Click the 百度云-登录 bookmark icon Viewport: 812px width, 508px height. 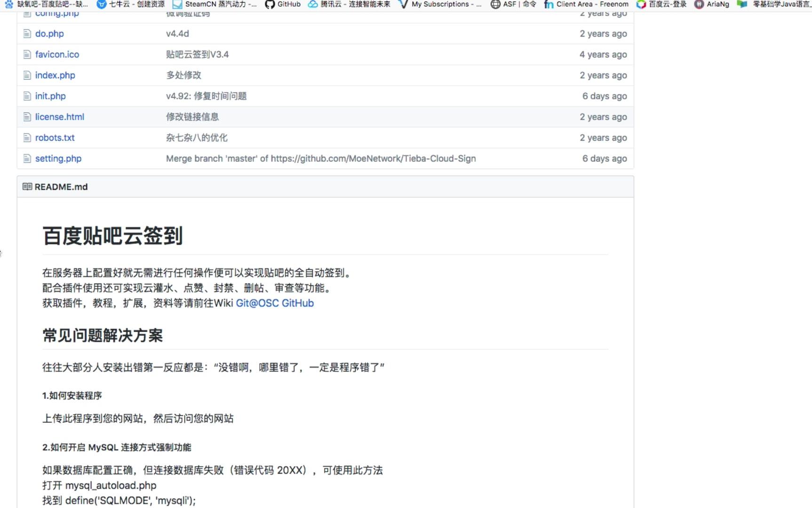[641, 4]
